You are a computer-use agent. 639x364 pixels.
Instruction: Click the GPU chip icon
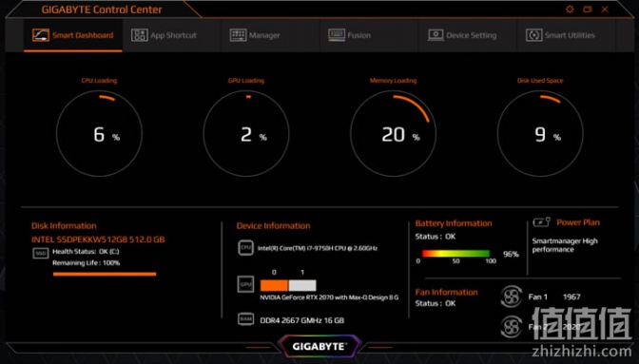[x=245, y=284]
